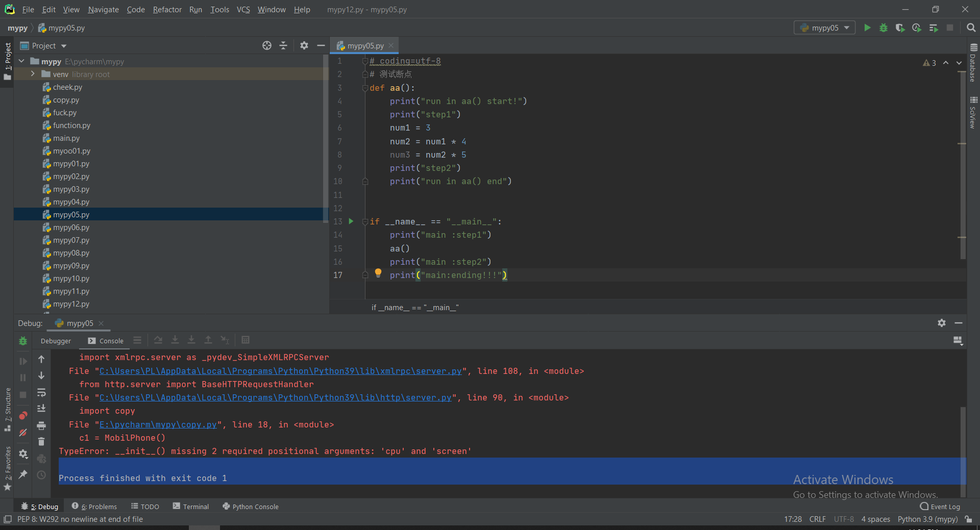Go to next highlighted warning
This screenshot has width=980, height=530.
click(x=959, y=63)
